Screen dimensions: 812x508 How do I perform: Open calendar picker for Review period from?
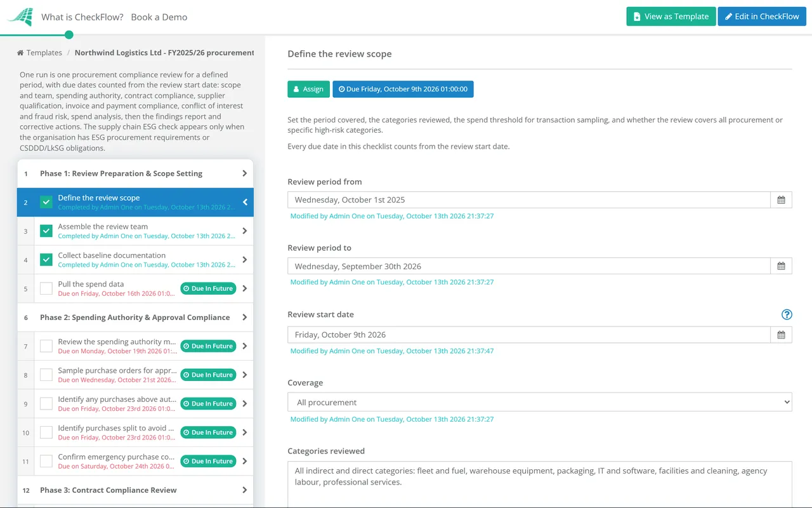click(781, 200)
